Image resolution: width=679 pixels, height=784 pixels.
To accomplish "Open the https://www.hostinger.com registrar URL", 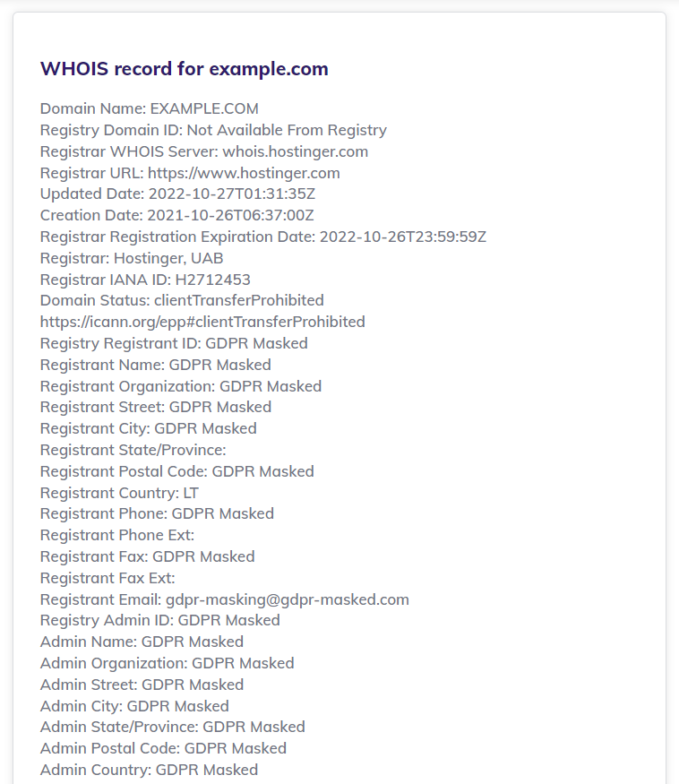I will coord(244,173).
